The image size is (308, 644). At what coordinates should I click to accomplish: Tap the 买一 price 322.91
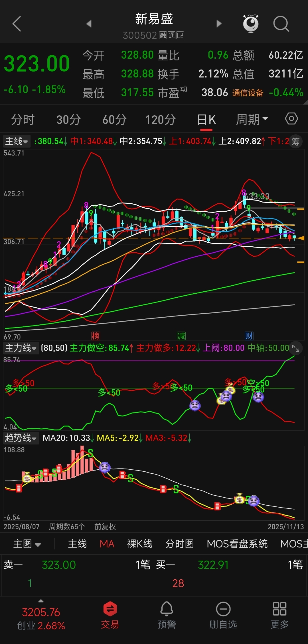(x=213, y=565)
